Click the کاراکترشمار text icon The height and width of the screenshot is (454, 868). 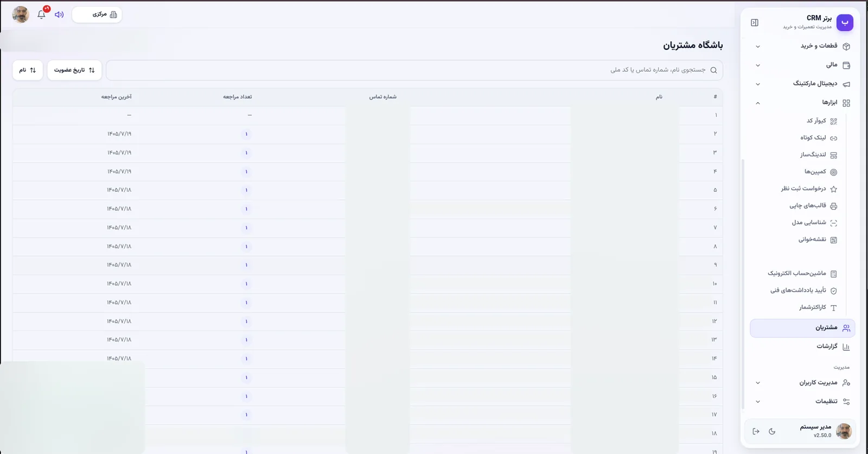point(834,308)
